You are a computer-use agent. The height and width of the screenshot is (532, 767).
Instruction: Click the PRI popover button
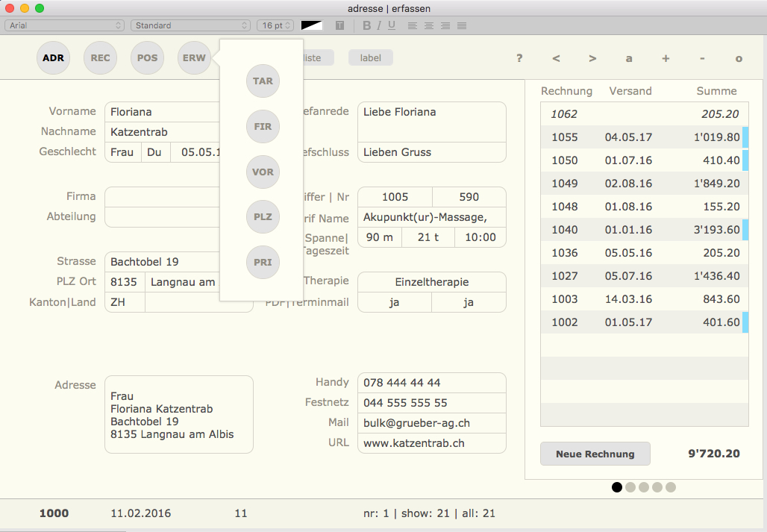[263, 263]
